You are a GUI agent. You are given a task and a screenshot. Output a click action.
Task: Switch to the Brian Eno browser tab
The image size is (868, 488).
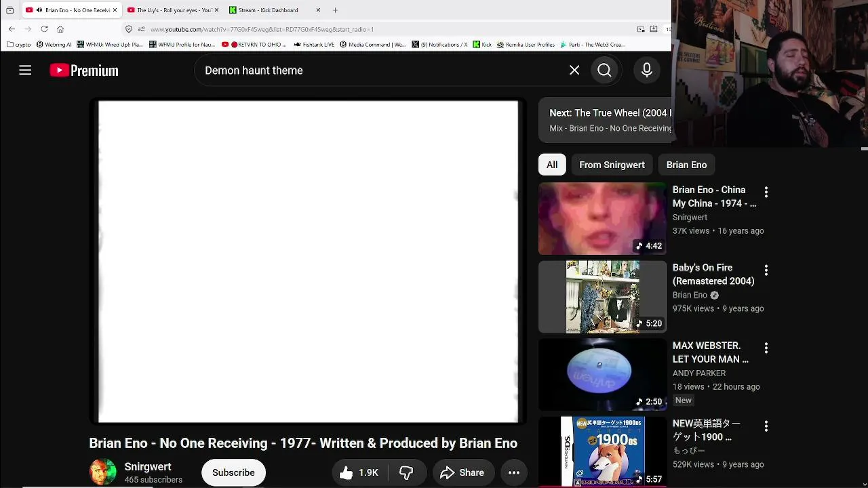coord(71,10)
